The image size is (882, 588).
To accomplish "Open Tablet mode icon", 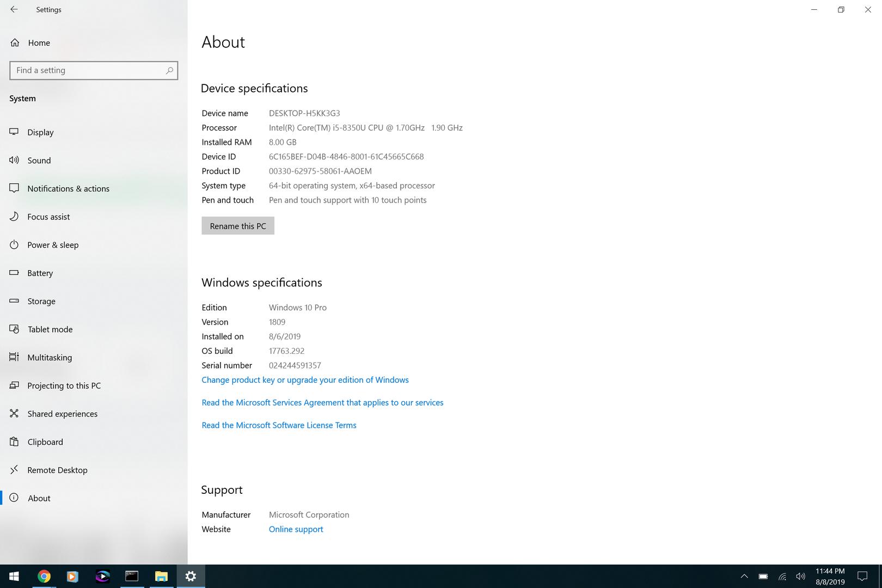I will (x=14, y=329).
